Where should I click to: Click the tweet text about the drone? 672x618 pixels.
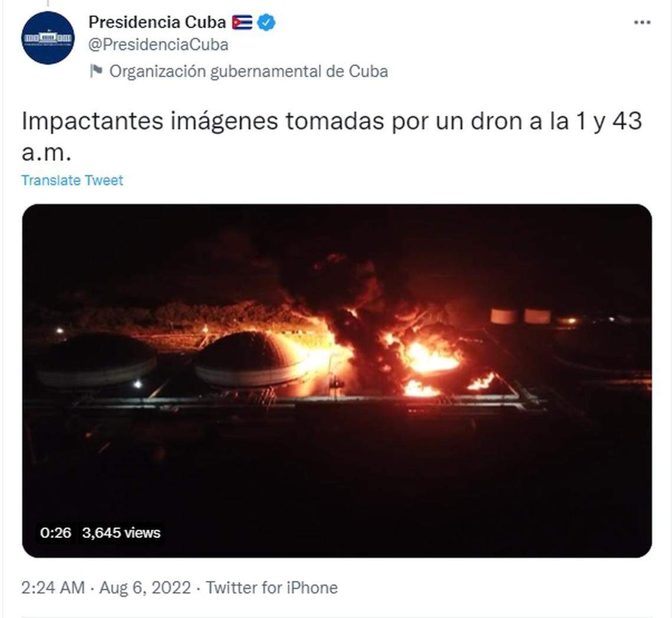332,136
